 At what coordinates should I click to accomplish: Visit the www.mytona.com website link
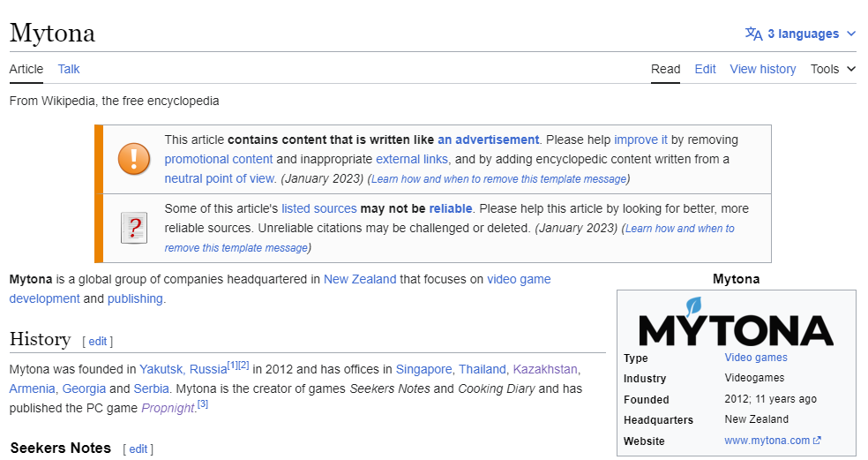(x=767, y=441)
